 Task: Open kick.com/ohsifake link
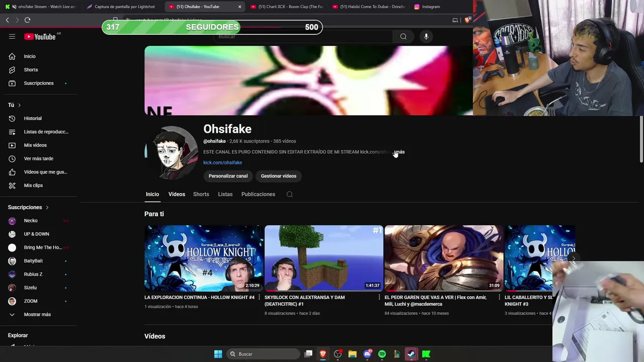[x=222, y=162]
